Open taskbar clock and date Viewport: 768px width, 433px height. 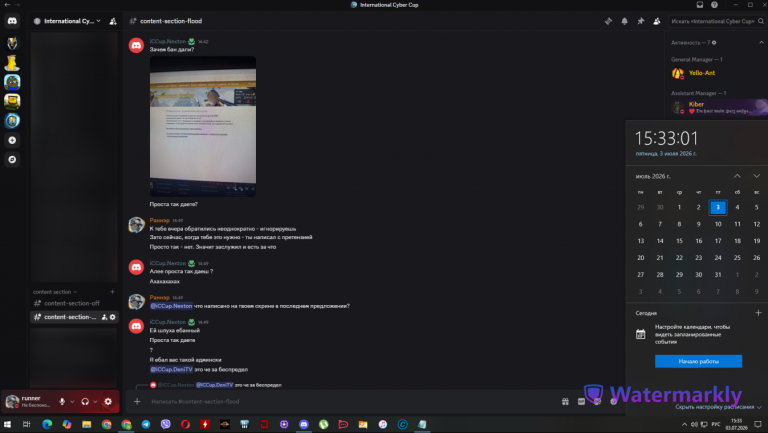pos(736,424)
